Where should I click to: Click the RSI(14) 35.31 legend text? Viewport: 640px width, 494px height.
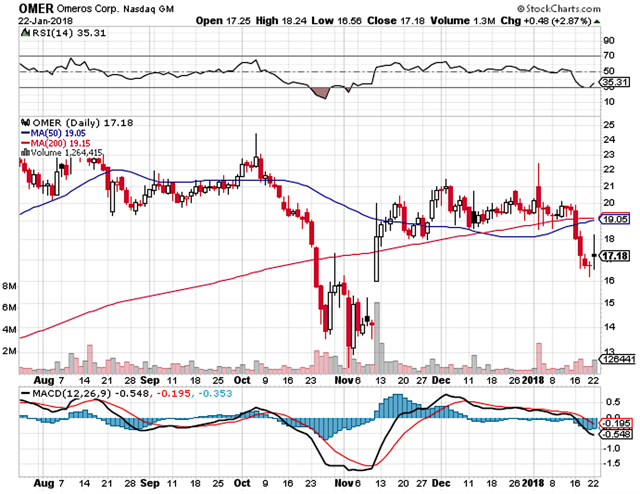tap(69, 33)
